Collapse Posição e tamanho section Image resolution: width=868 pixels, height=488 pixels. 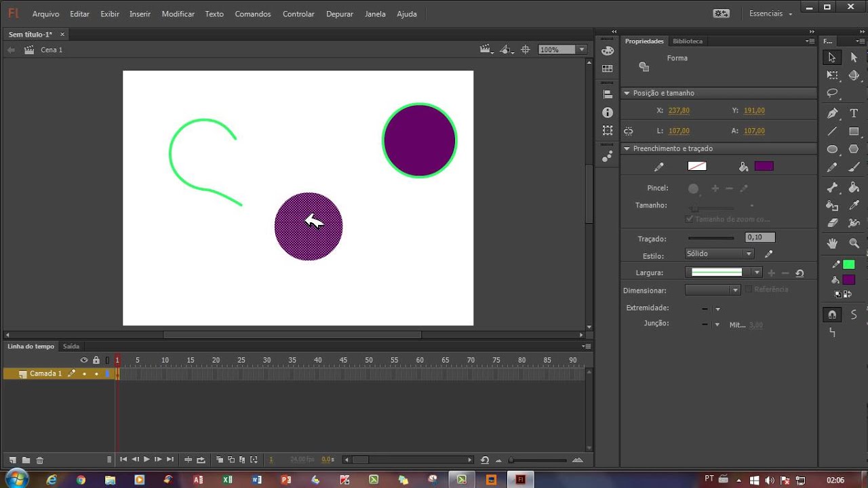pyautogui.click(x=627, y=93)
